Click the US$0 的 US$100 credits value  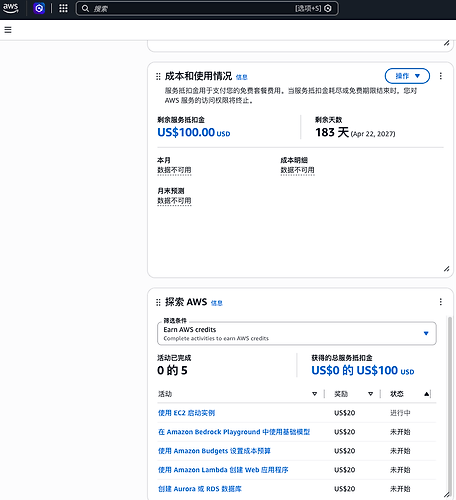click(x=363, y=370)
